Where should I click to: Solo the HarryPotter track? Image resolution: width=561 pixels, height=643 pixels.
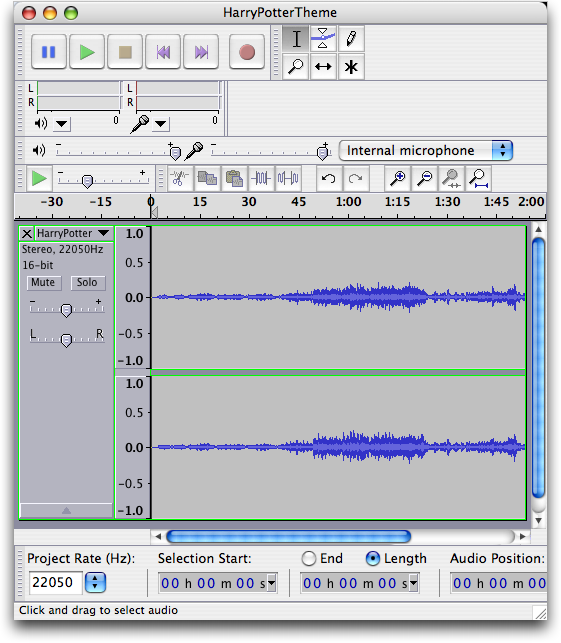[87, 283]
